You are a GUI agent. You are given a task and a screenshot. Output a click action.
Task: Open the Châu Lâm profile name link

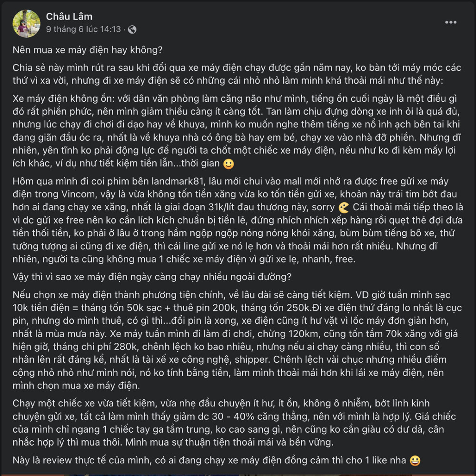69,17
